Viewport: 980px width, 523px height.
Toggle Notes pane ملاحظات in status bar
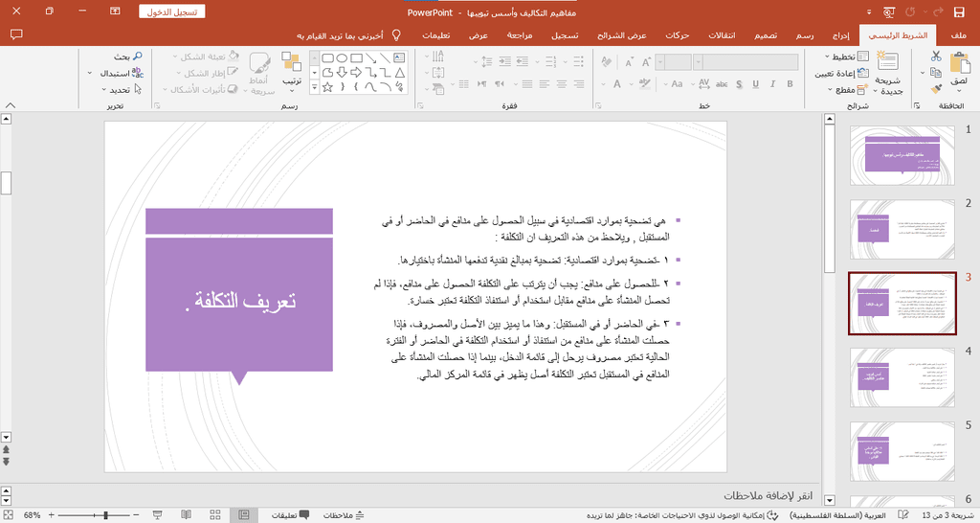[x=344, y=515]
